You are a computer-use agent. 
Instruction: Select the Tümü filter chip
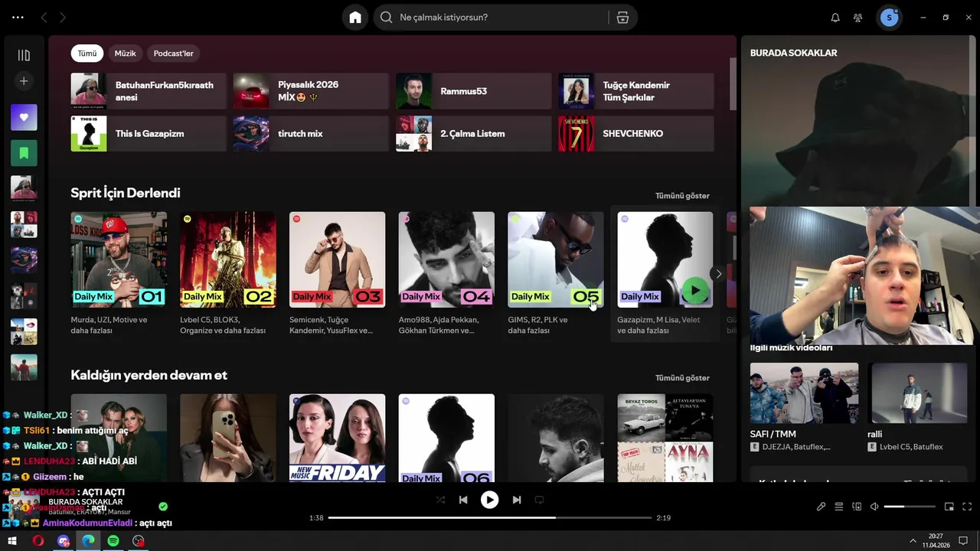click(x=87, y=54)
